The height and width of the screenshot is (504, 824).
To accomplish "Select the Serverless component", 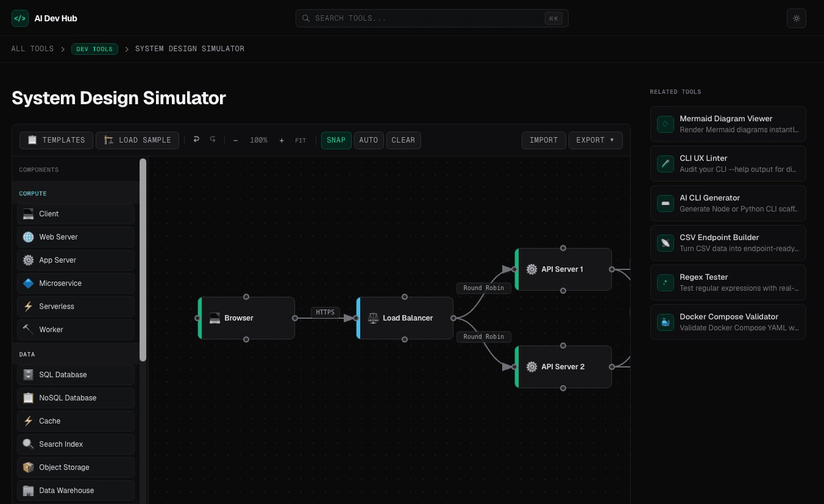I will [x=76, y=307].
